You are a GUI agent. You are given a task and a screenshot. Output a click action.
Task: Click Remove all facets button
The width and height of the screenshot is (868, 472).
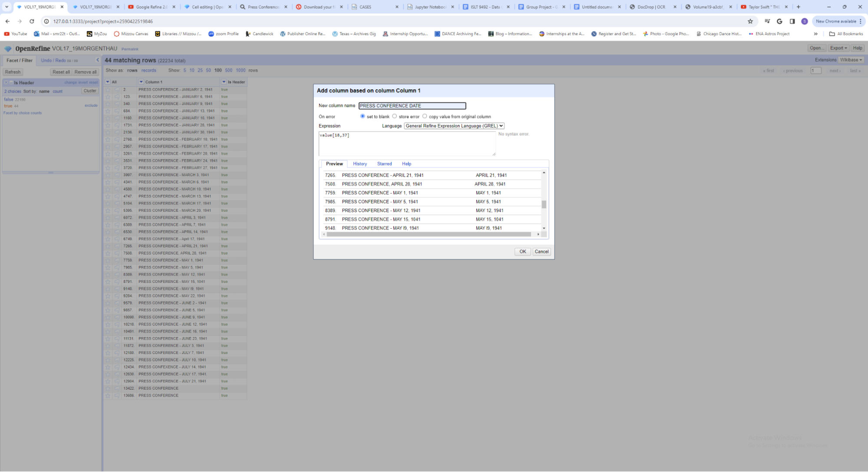[86, 72]
